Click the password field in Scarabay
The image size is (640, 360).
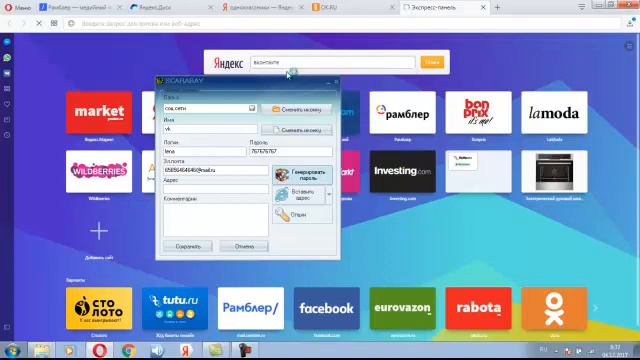point(291,151)
